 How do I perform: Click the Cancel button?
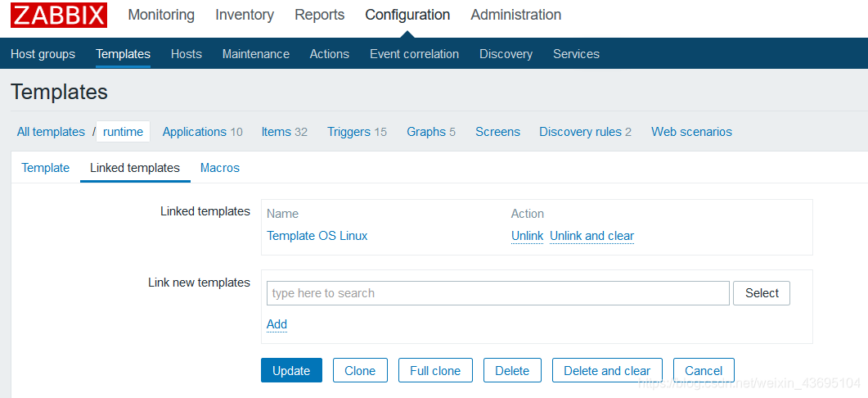(x=704, y=370)
